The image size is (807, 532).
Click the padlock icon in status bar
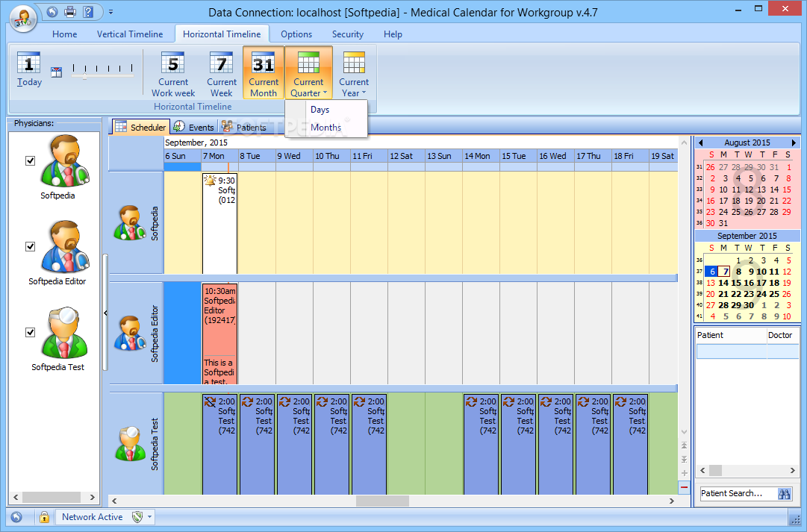[x=44, y=517]
